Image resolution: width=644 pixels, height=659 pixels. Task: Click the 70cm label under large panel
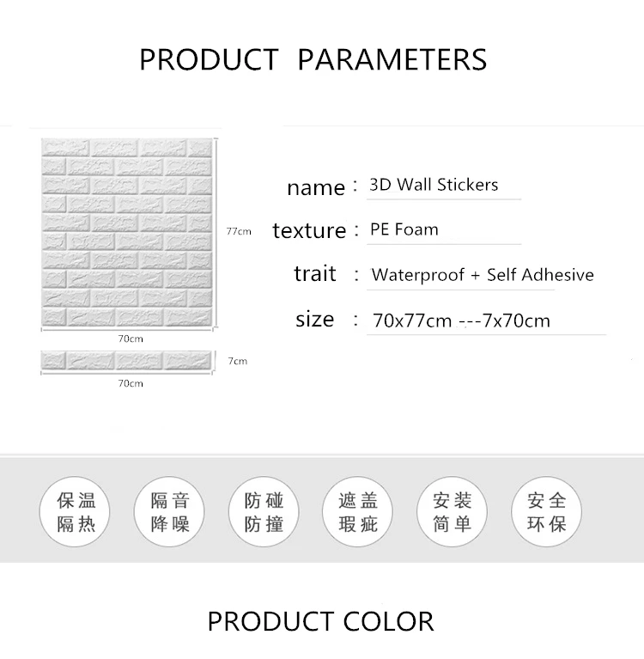[x=131, y=339]
